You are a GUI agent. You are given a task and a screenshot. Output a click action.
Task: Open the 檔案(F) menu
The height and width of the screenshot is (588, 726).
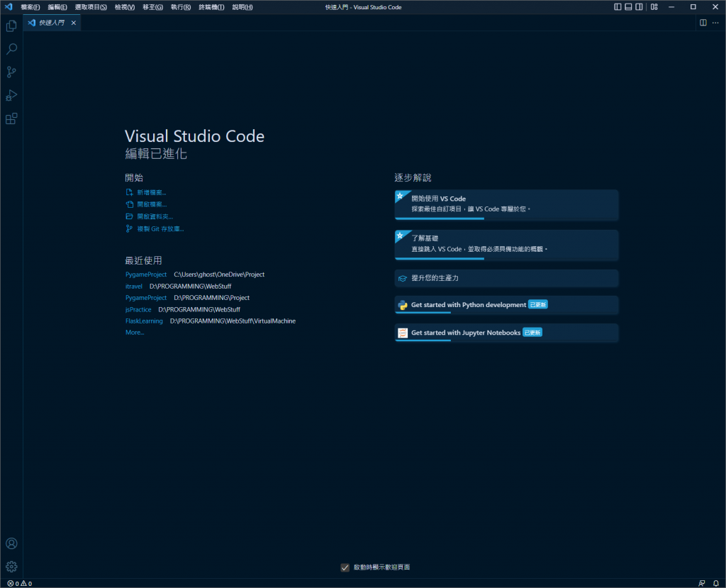click(30, 7)
